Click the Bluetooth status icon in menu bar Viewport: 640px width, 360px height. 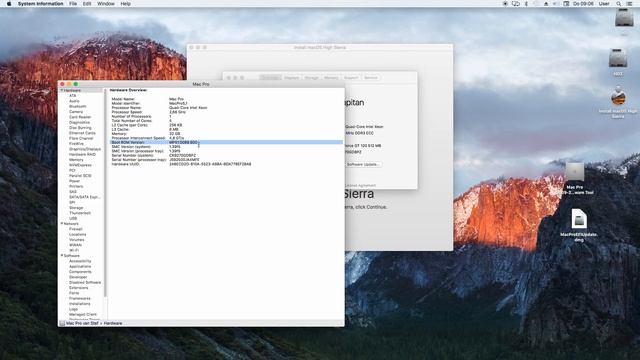pyautogui.click(x=526, y=4)
